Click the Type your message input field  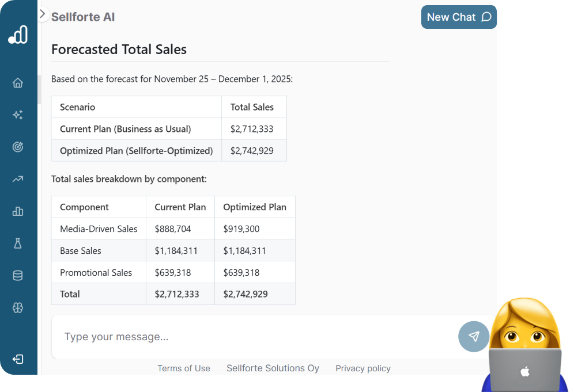coord(254,337)
